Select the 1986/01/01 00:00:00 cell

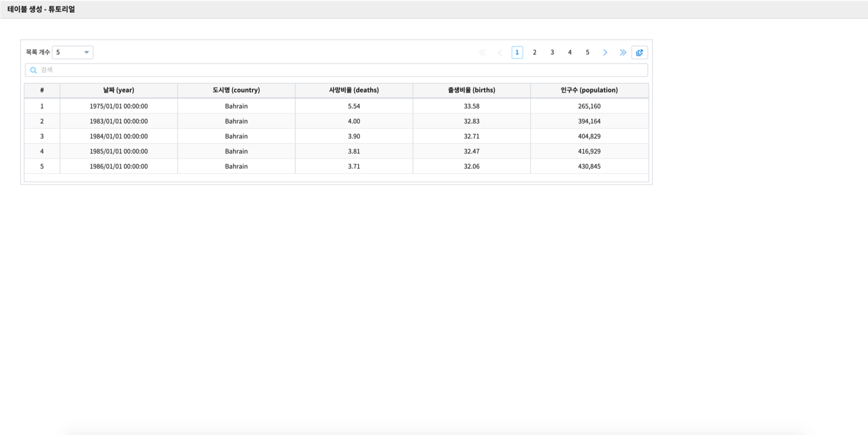(x=118, y=166)
